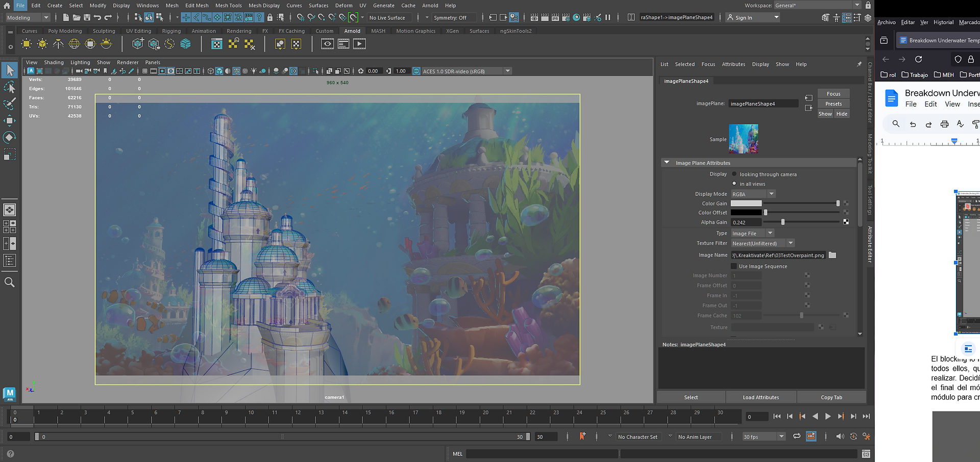Click the Undo arrow in the status line

pyautogui.click(x=97, y=17)
